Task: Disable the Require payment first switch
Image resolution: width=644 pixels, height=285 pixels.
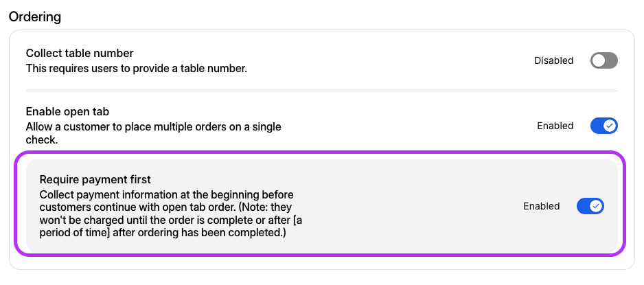Action: (590, 206)
